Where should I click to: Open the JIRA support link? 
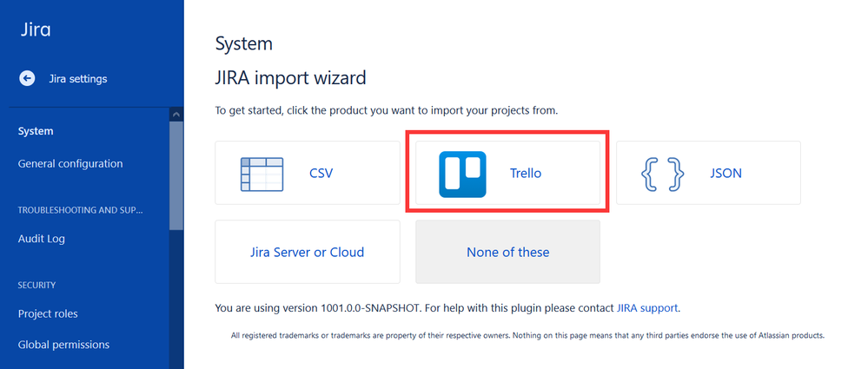coord(647,308)
